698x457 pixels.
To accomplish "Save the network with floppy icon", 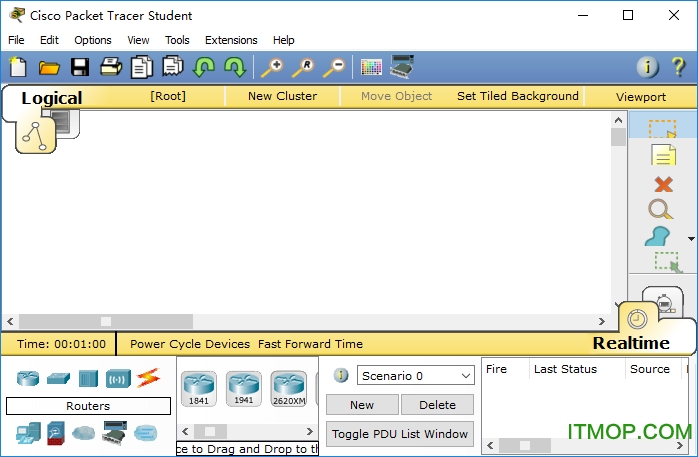I will [80, 67].
